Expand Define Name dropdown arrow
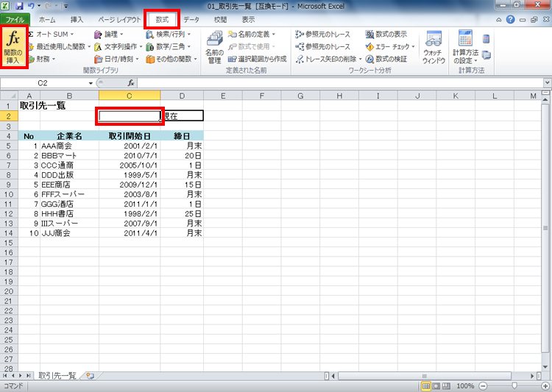The width and height of the screenshot is (552, 392). point(274,34)
